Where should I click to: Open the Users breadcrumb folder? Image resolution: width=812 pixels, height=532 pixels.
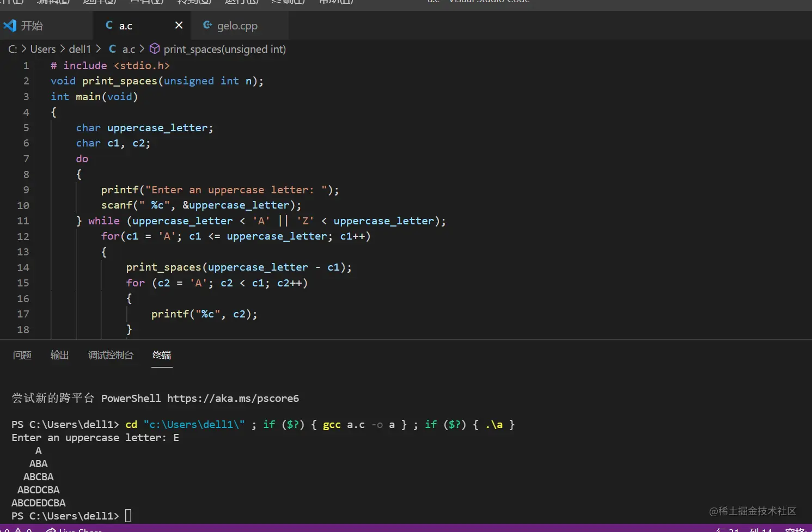(43, 49)
